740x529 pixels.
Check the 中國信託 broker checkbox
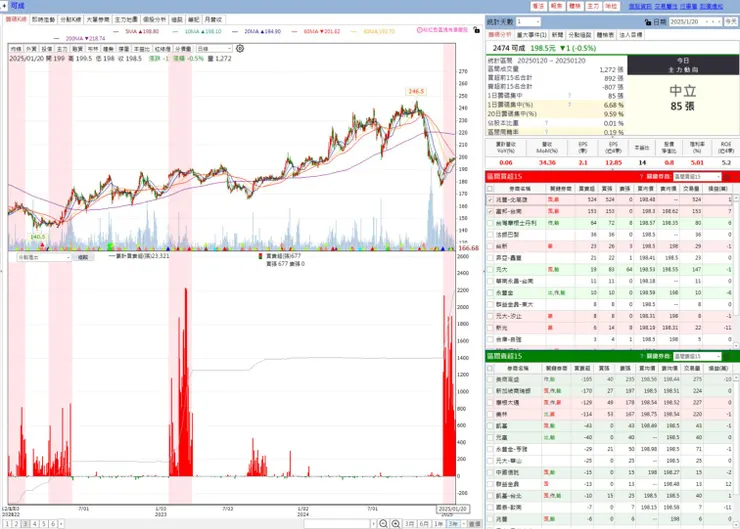coord(490,472)
